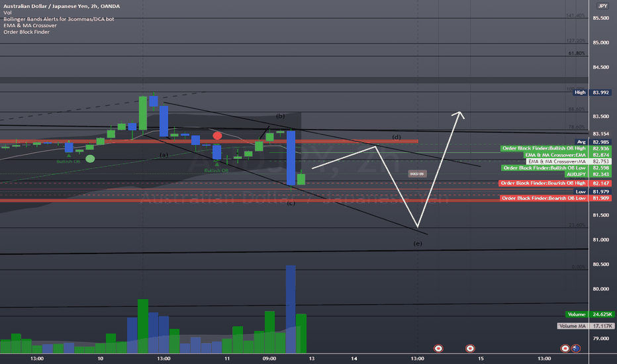Screen dimensions: 617x364
Task: Click date 15 on the time axis
Action: [x=481, y=359]
